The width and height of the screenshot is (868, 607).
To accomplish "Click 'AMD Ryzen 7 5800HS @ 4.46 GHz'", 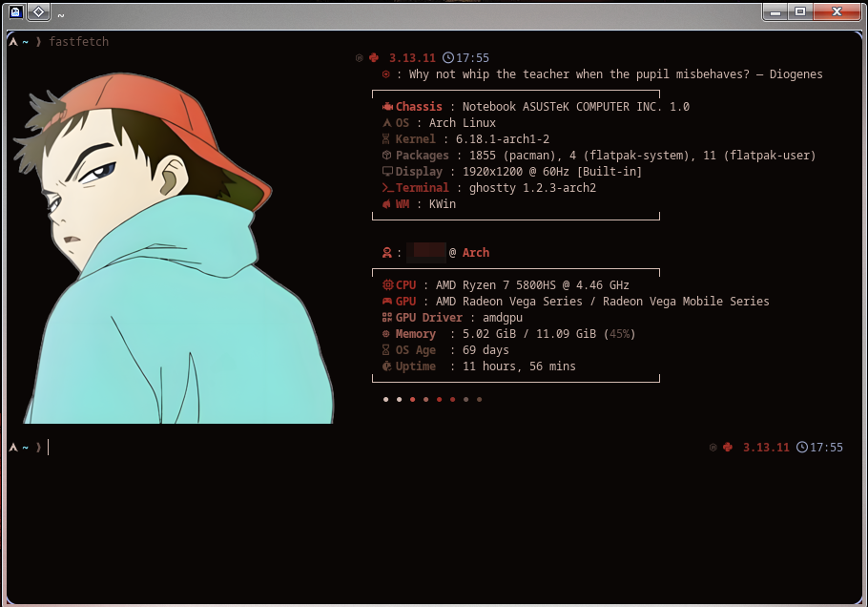I will (532, 284).
